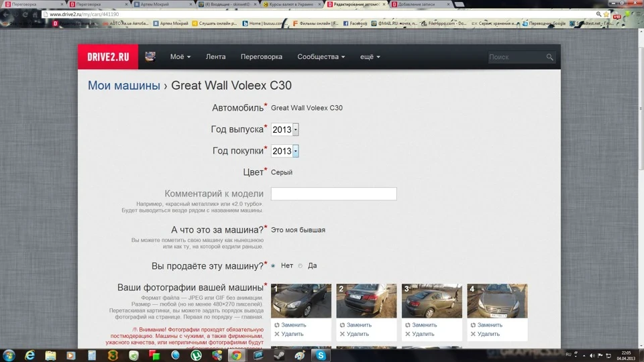644x362 pixels.
Task: Click the taskbar clock showing 22:05
Action: click(626, 355)
